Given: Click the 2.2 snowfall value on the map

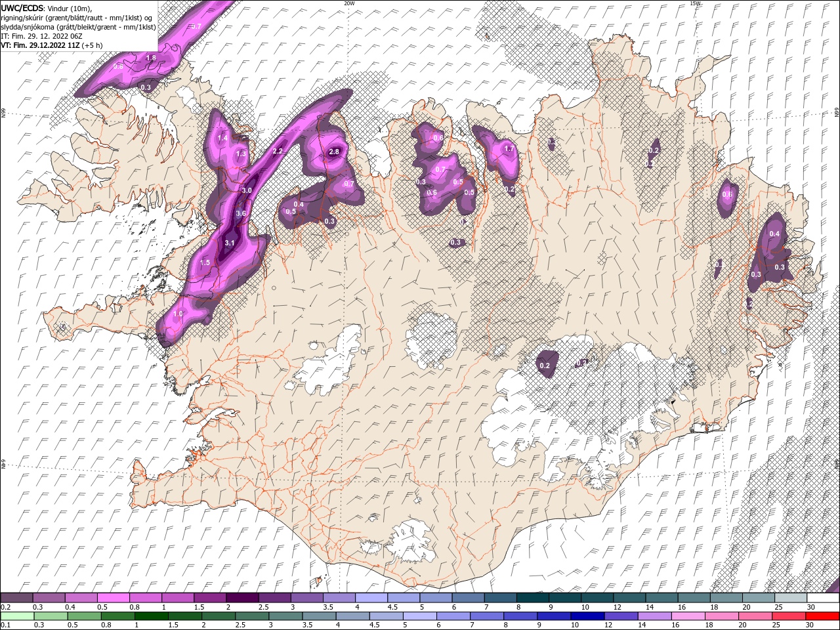Looking at the screenshot, I should point(278,151).
